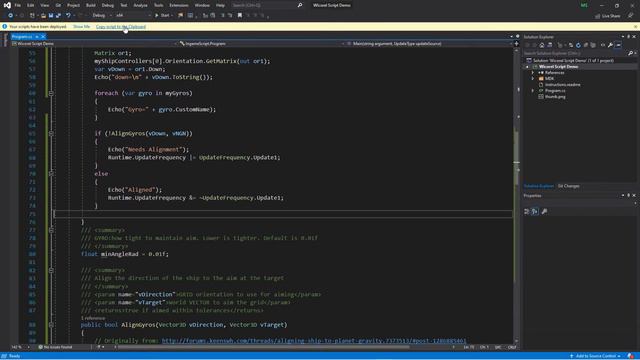Toggle auto-hide pin on Solution Explorer panel
Screen dimensions: 640x360
pos(629,37)
